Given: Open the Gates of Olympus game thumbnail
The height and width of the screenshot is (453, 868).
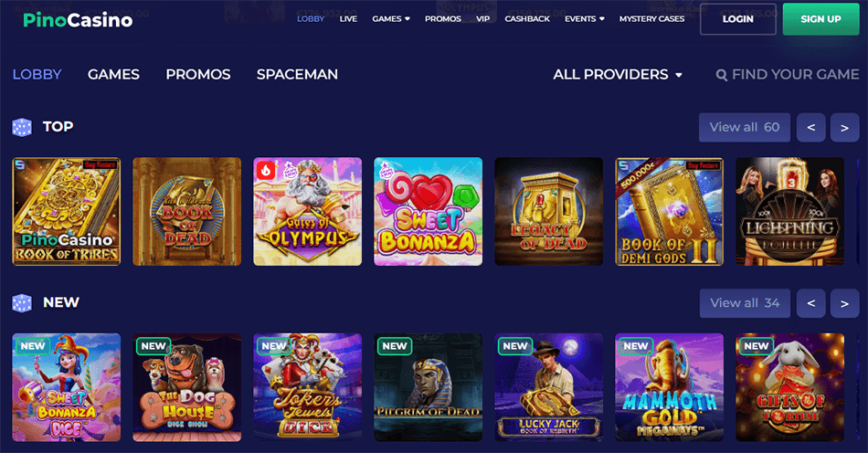Looking at the screenshot, I should point(307,211).
